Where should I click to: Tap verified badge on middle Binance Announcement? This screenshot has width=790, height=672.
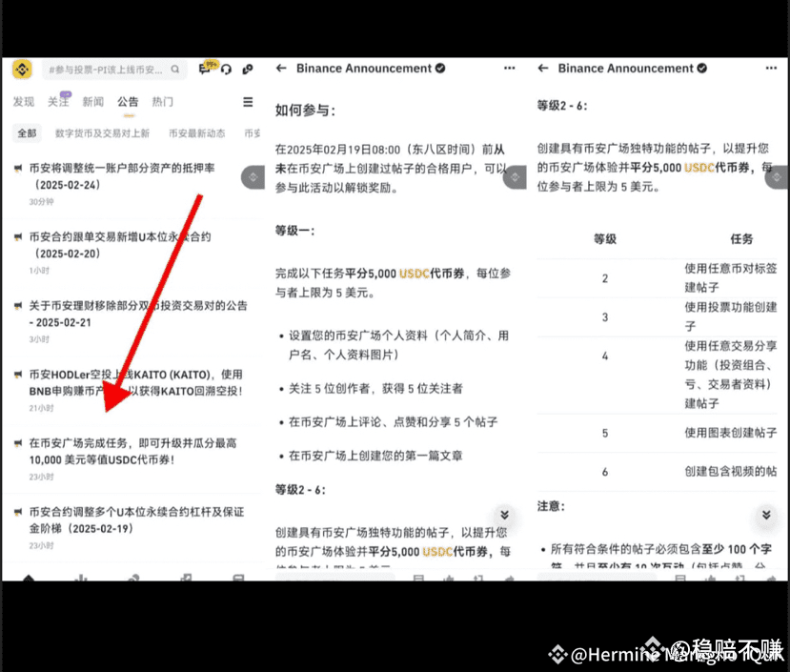pos(440,68)
